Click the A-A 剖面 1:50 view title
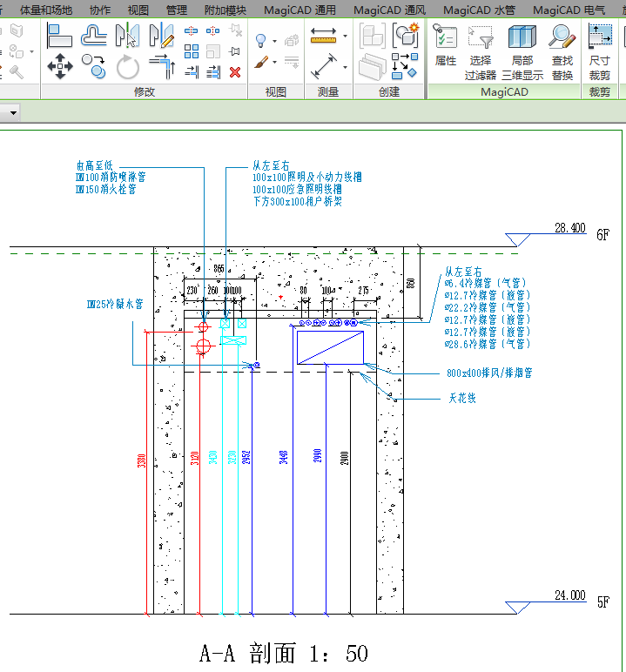This screenshot has width=626, height=672. [284, 653]
